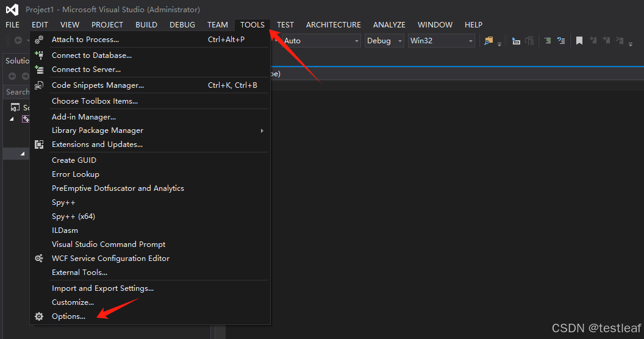
Task: Select the project node icon in the tree
Action: [26, 119]
